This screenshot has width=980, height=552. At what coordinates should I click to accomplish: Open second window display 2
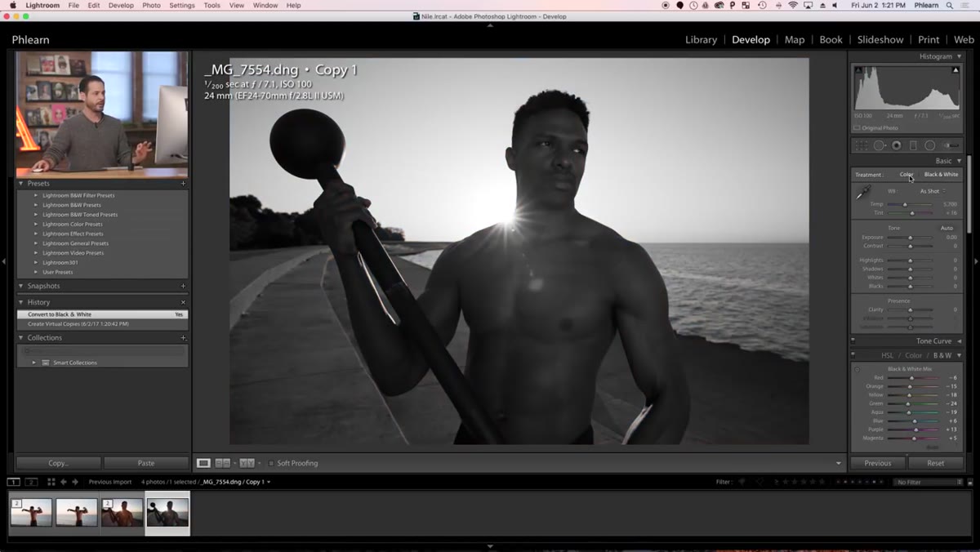coord(31,482)
